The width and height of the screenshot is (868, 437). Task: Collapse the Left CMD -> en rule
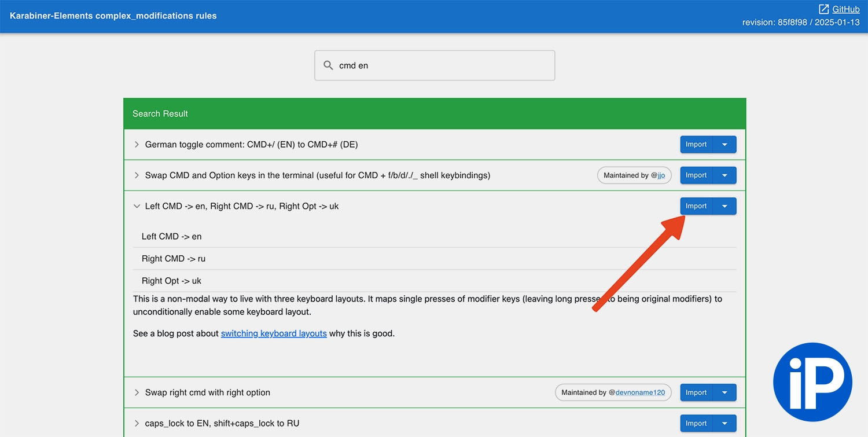tap(137, 206)
